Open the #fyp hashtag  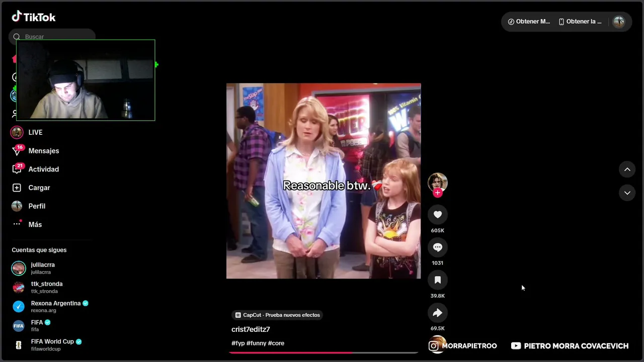click(238, 343)
